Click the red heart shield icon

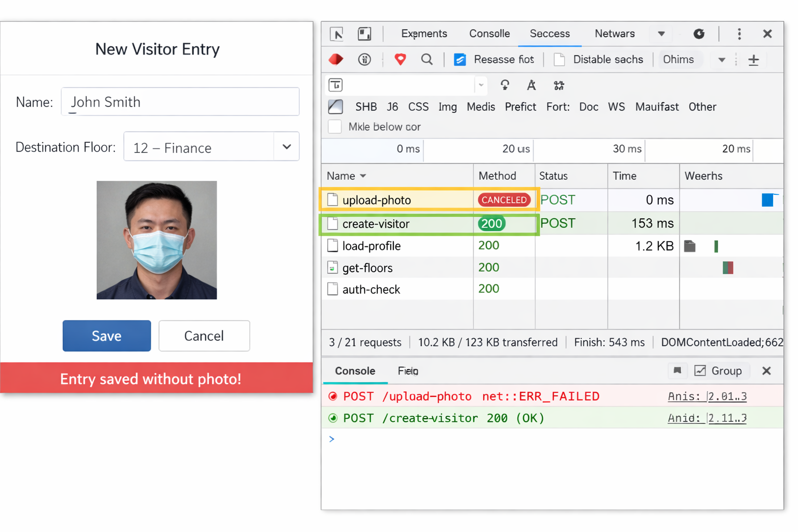(400, 60)
